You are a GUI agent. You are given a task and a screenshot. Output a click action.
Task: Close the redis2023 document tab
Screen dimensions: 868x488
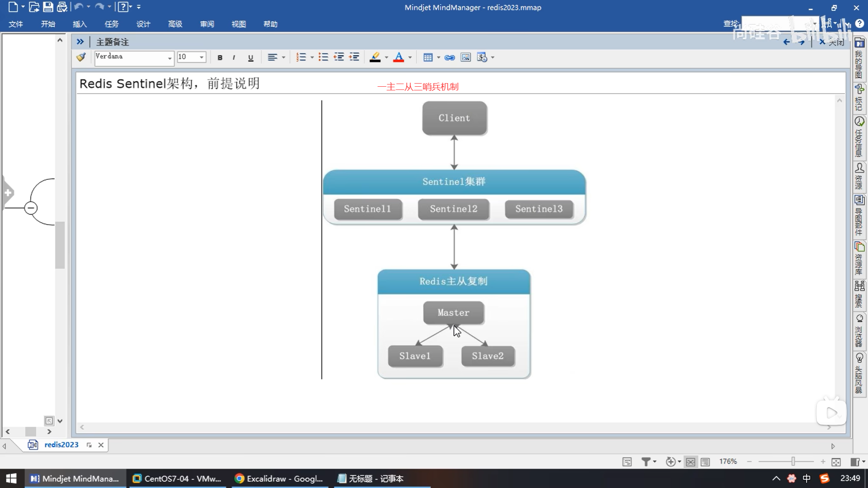(x=101, y=445)
